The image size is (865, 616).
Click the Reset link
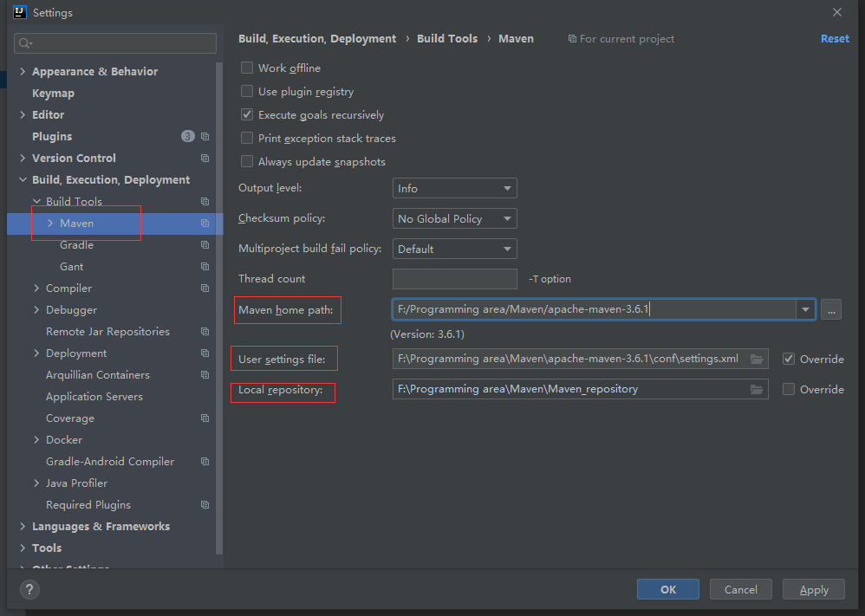[x=835, y=39]
